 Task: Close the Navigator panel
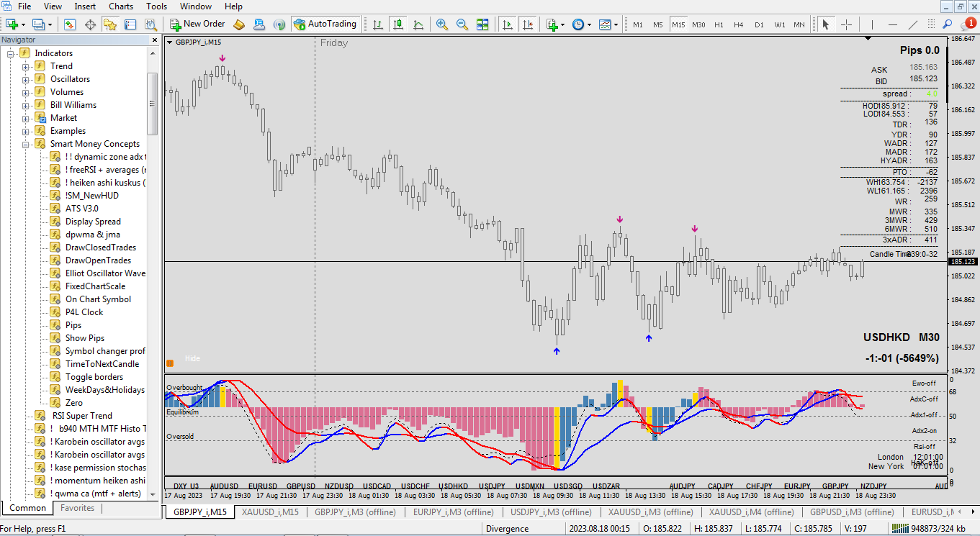pos(154,40)
